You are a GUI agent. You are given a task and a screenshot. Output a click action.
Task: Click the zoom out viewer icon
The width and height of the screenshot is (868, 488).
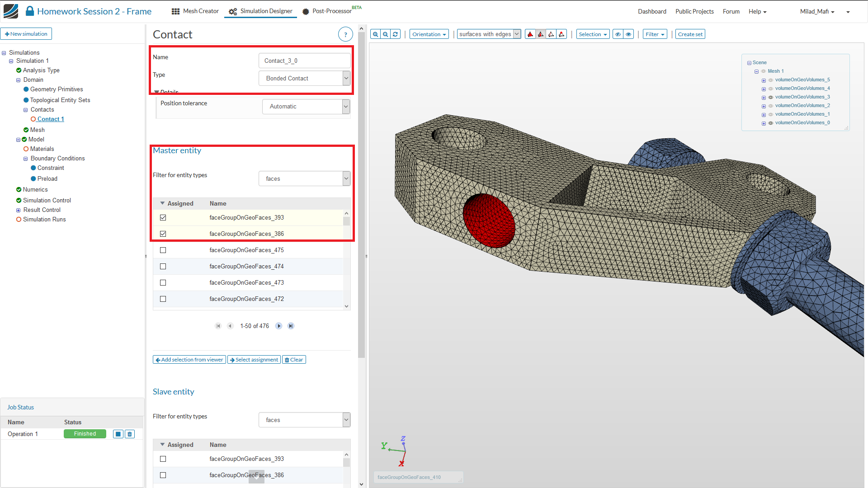pyautogui.click(x=385, y=34)
